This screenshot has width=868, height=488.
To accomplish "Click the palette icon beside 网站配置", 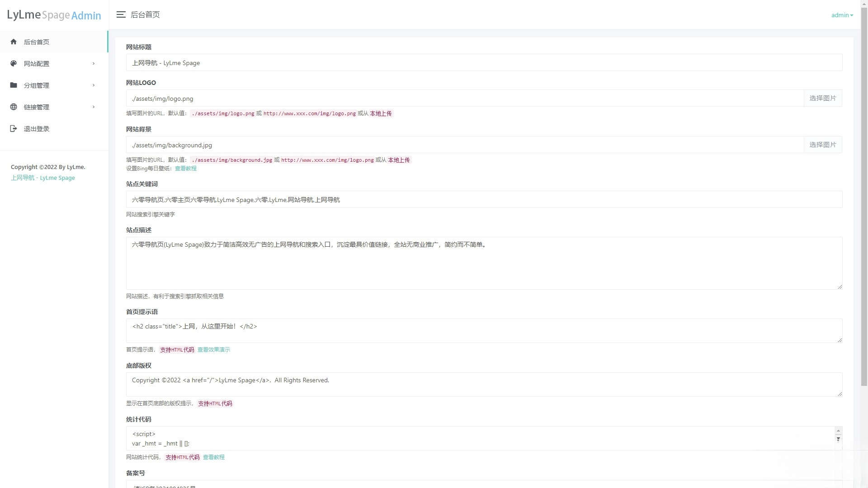I will point(14,63).
